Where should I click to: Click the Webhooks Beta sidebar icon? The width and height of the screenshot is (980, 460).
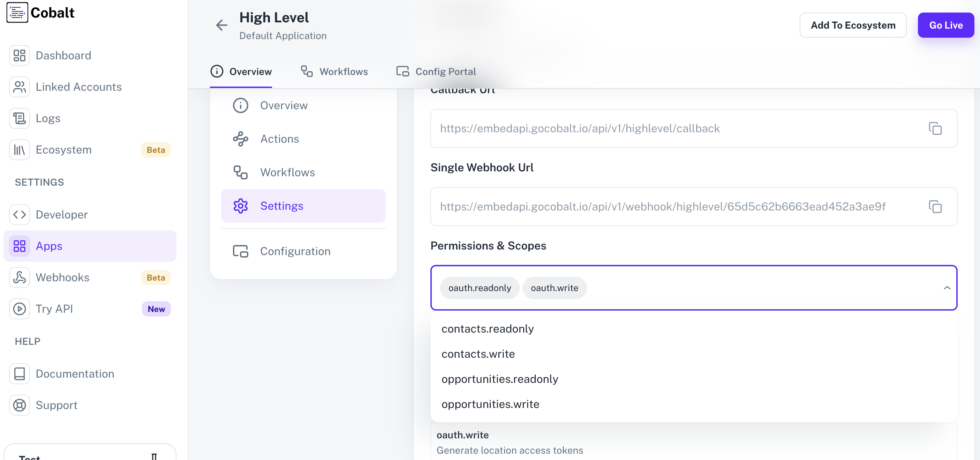tap(20, 277)
